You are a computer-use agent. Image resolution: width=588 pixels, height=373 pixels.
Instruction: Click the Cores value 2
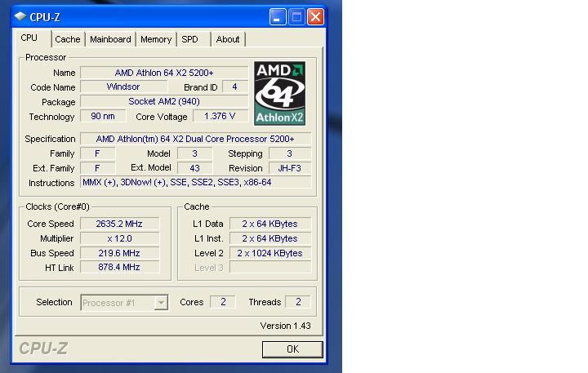tap(223, 302)
